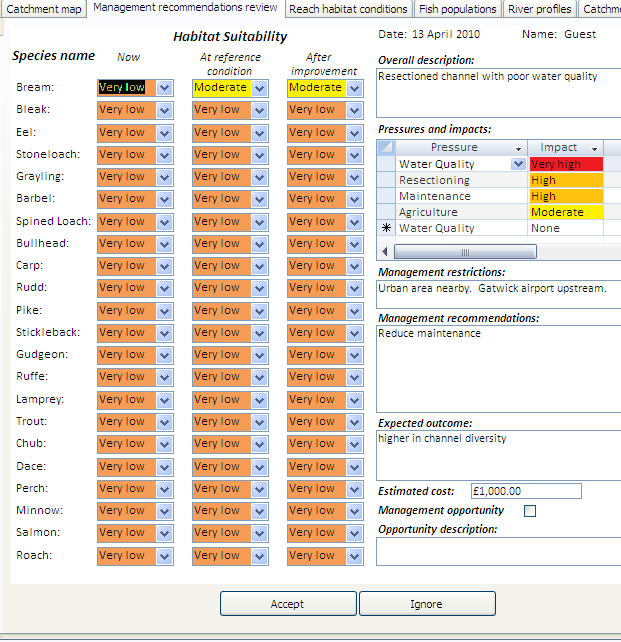Click the pressures table horizontal scrollbar
The image size is (621, 642).
click(x=465, y=252)
